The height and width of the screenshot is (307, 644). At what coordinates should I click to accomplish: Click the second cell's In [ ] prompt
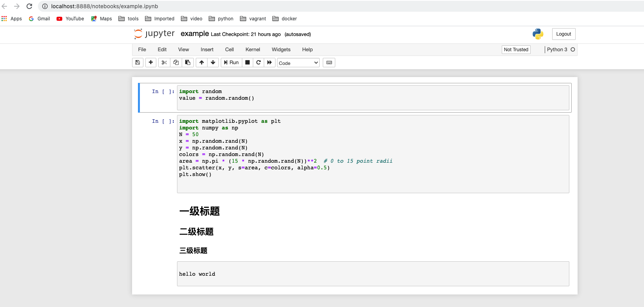tap(163, 121)
